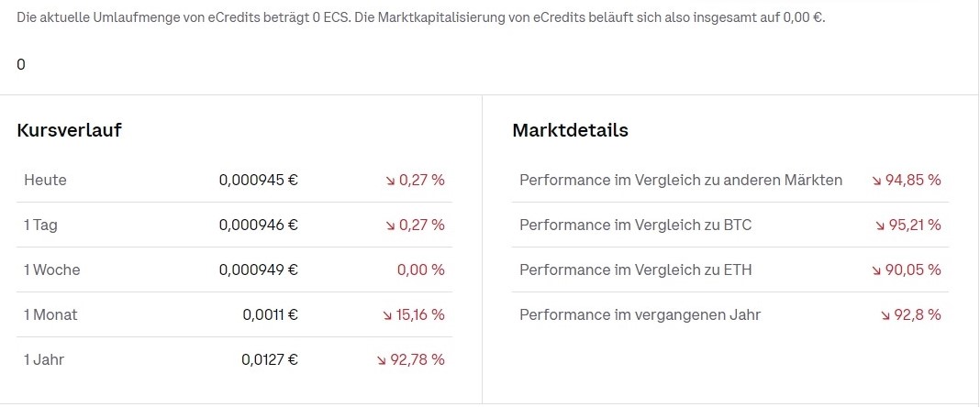Click the 0,00 % change for 1 Woche
This screenshot has width=980, height=407.
coord(420,269)
